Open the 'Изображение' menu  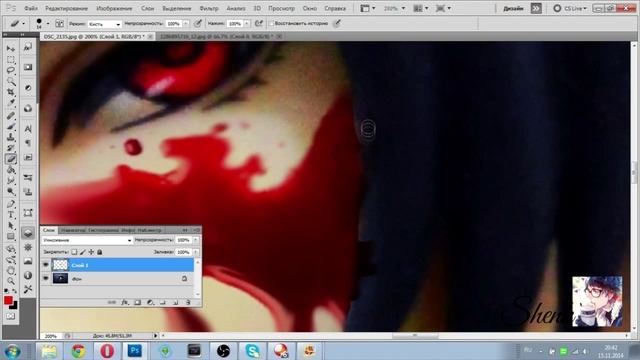[x=114, y=8]
